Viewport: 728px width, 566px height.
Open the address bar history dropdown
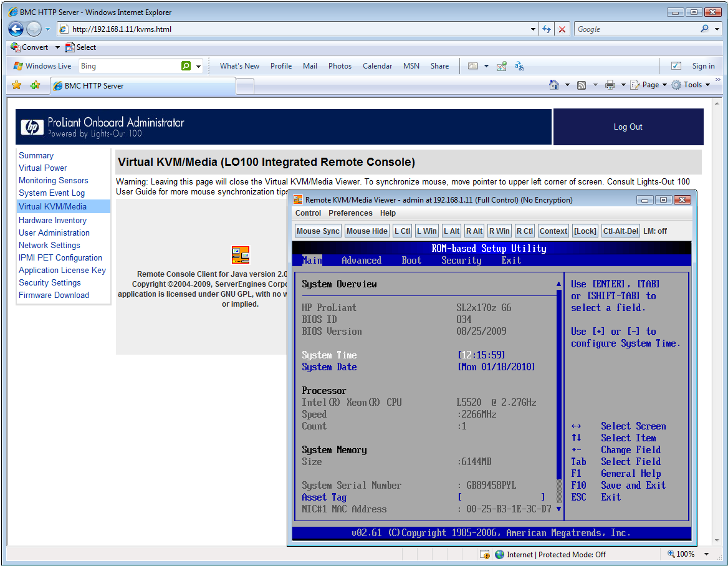coord(533,29)
